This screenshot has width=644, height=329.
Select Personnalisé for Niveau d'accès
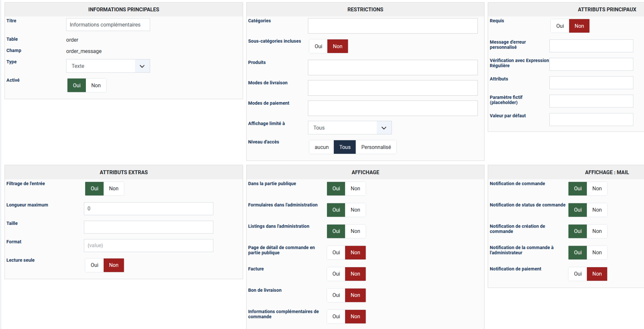pyautogui.click(x=376, y=147)
